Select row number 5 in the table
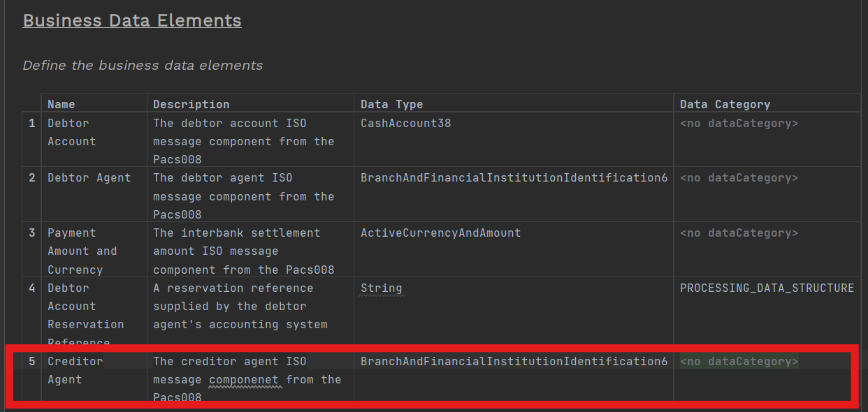Viewport: 868px width, 412px height. pyautogui.click(x=31, y=362)
